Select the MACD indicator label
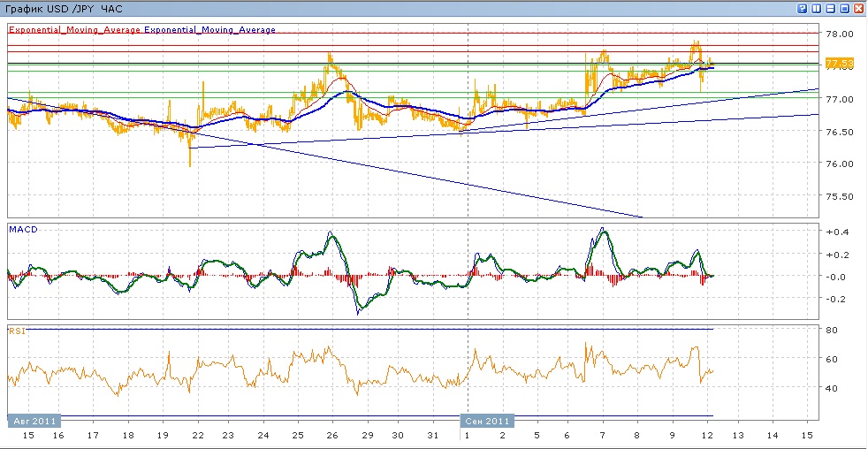The width and height of the screenshot is (868, 449). coord(22,230)
